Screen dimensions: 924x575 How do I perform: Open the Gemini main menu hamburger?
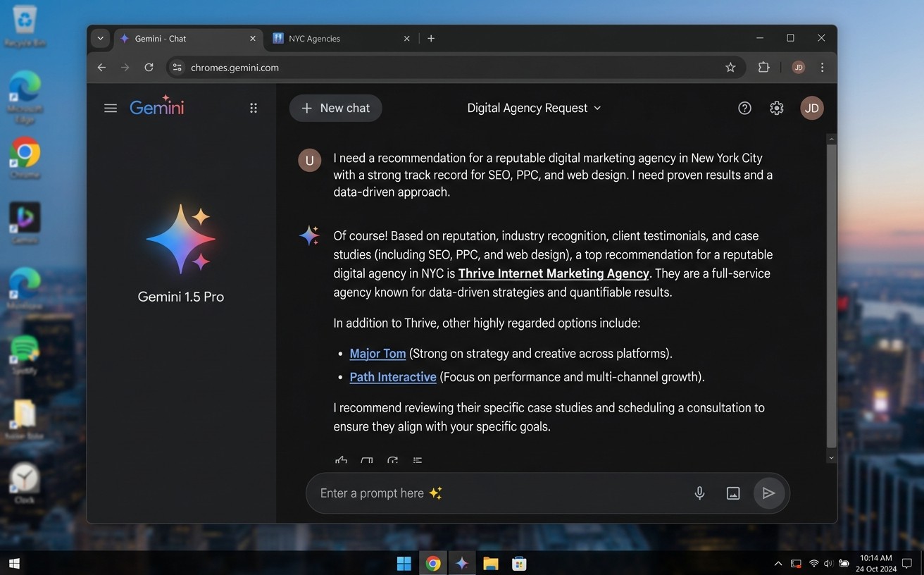pyautogui.click(x=111, y=108)
